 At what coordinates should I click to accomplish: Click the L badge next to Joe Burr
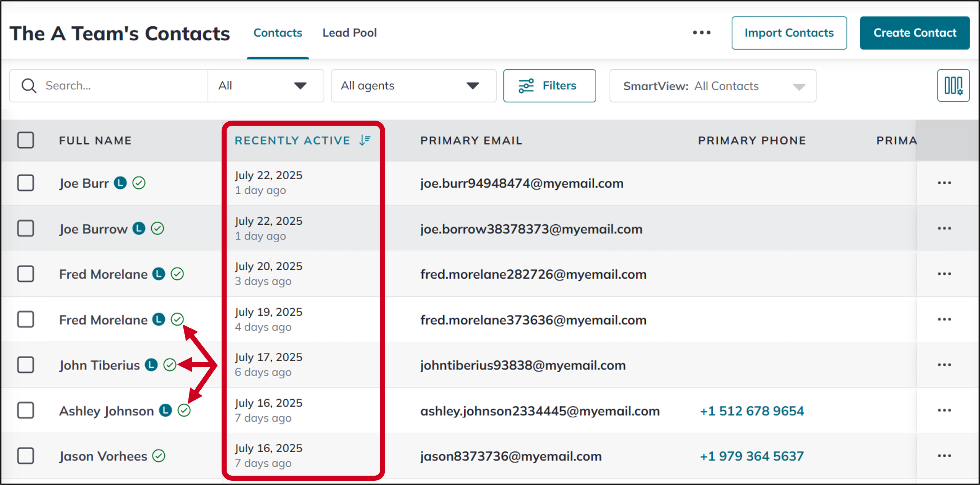121,183
